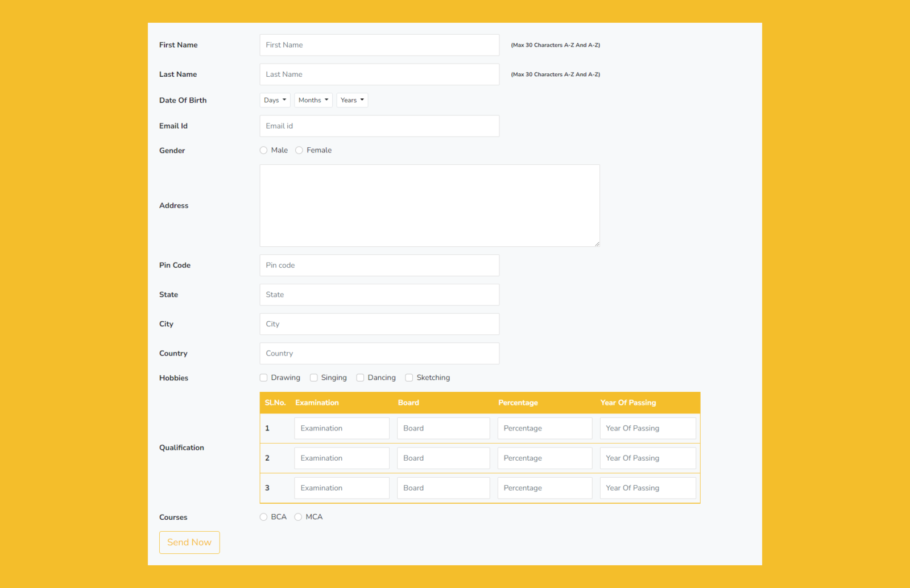910x588 pixels.
Task: Click the 'Gender' label
Action: tap(172, 151)
